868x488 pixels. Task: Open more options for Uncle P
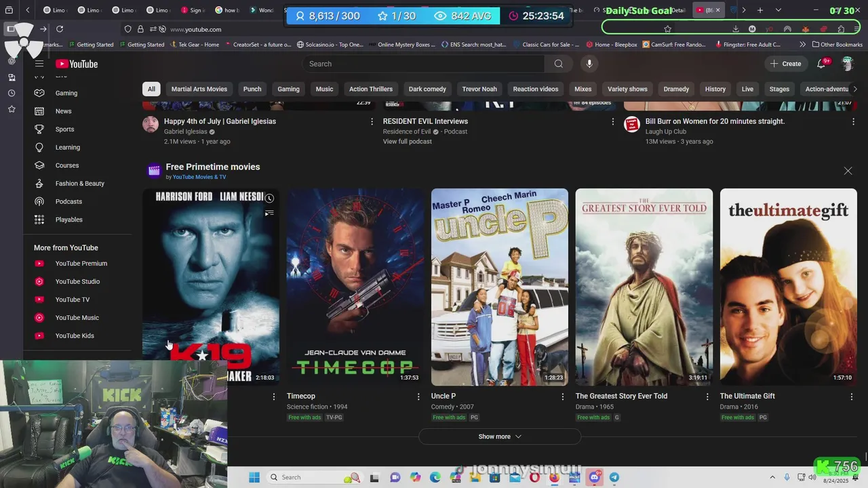[562, 396]
